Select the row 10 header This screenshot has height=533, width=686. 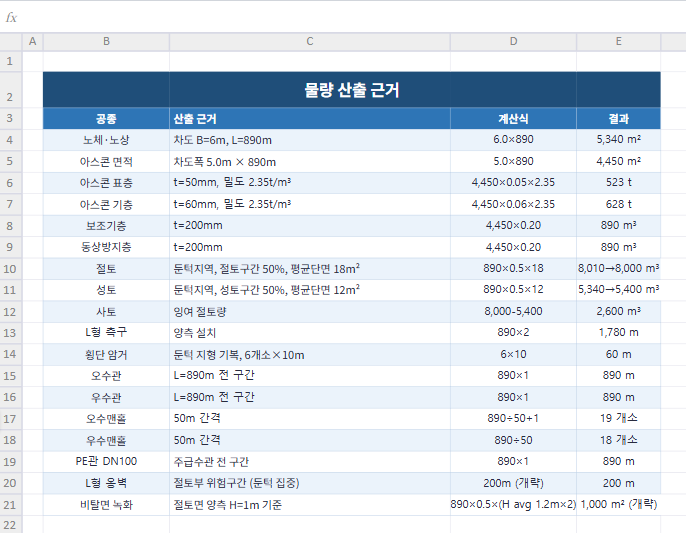10,269
